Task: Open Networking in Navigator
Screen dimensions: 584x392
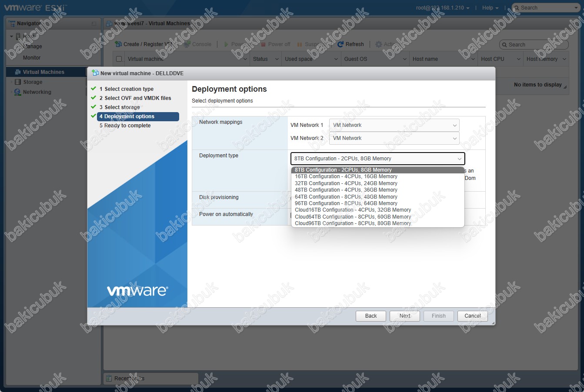Action: 37,92
